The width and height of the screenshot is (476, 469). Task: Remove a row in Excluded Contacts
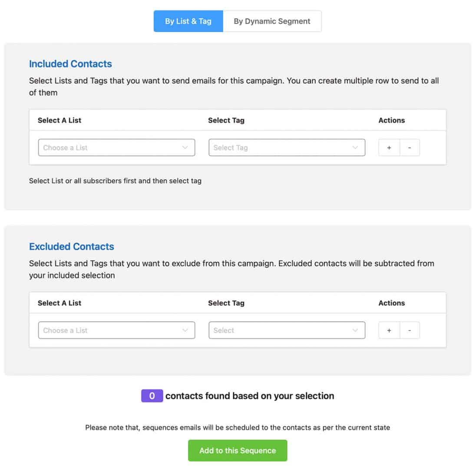point(410,330)
